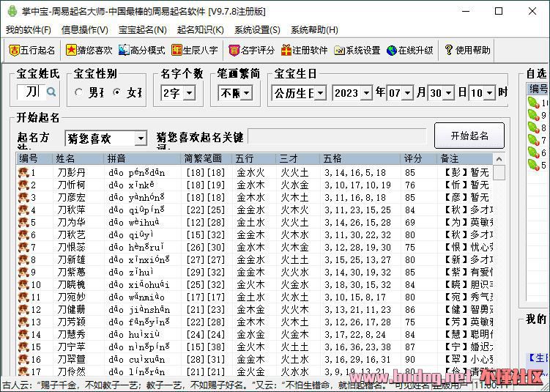The image size is (550, 392).
Task: Open the 生辰八字 tool
Action: pos(177,51)
